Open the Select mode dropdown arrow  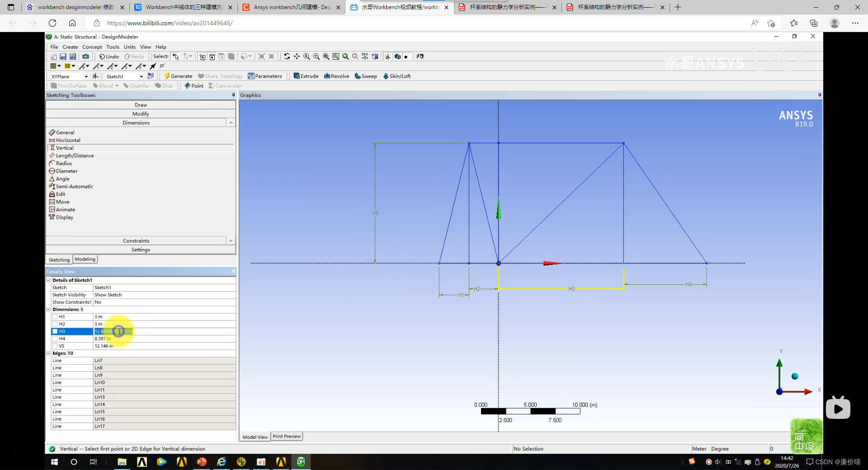[191, 56]
